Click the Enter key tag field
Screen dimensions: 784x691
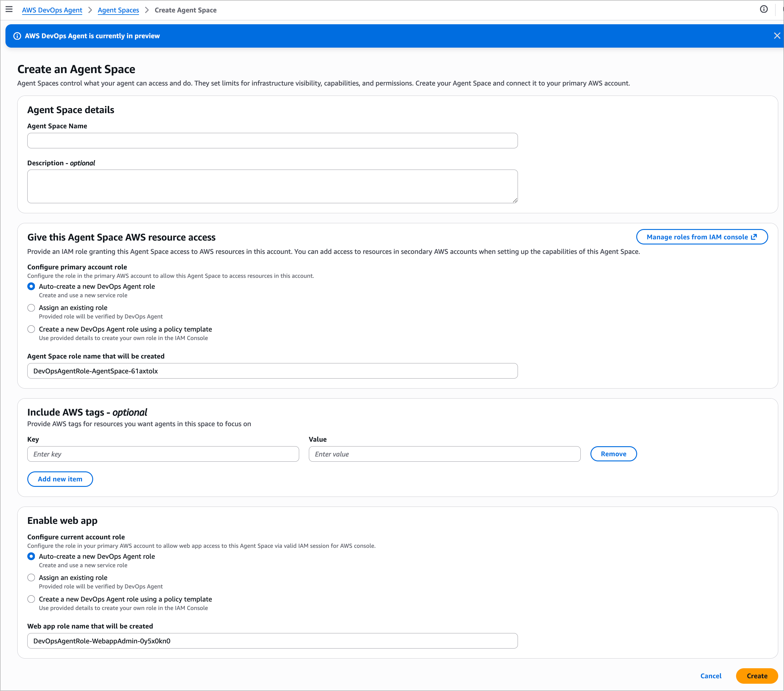pos(163,454)
